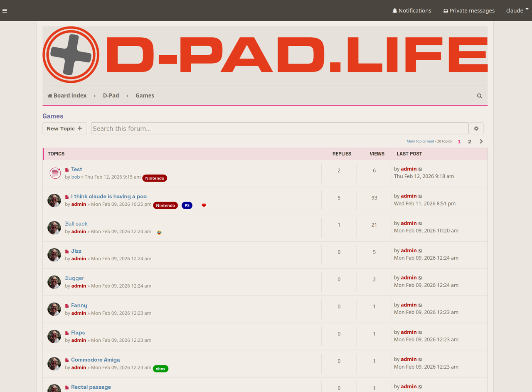
Task: Go to next page arrow
Action: 481,142
